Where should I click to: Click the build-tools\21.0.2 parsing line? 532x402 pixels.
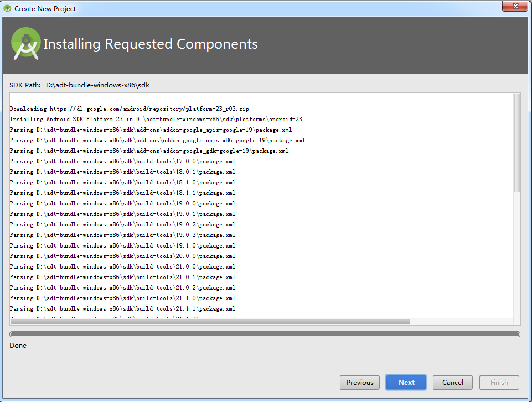tap(122, 288)
